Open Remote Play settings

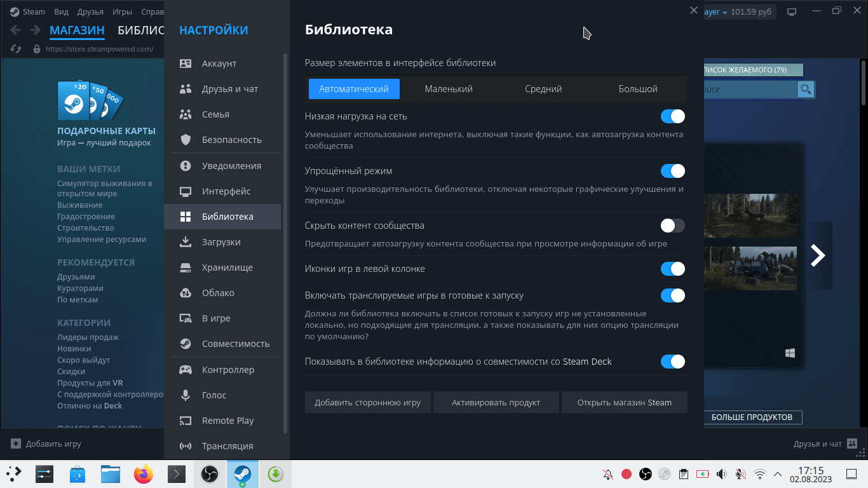pos(222,421)
